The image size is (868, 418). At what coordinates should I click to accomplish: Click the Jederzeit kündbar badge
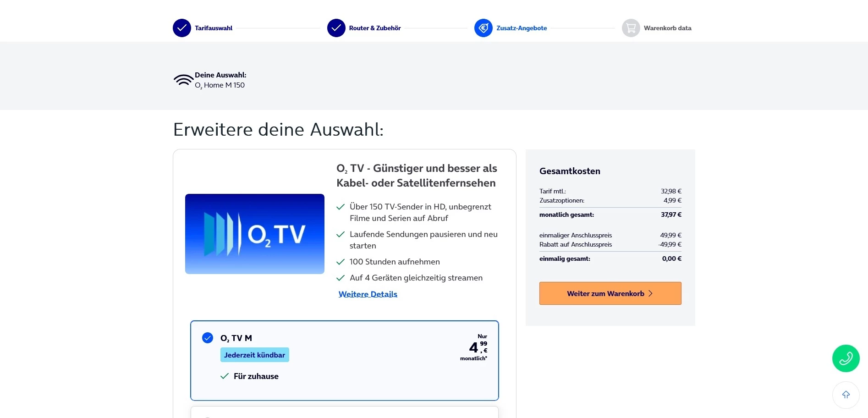[x=255, y=355]
